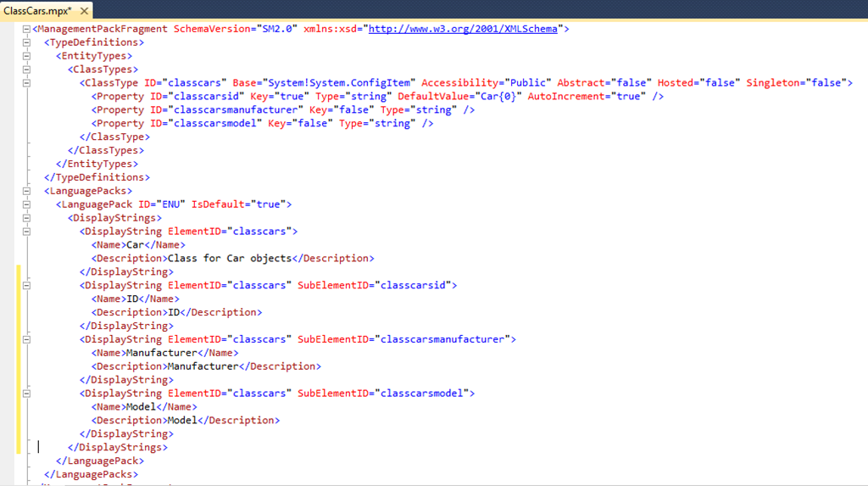Fold the classcarsmodel DisplayString block
The height and width of the screenshot is (486, 868).
pos(27,394)
